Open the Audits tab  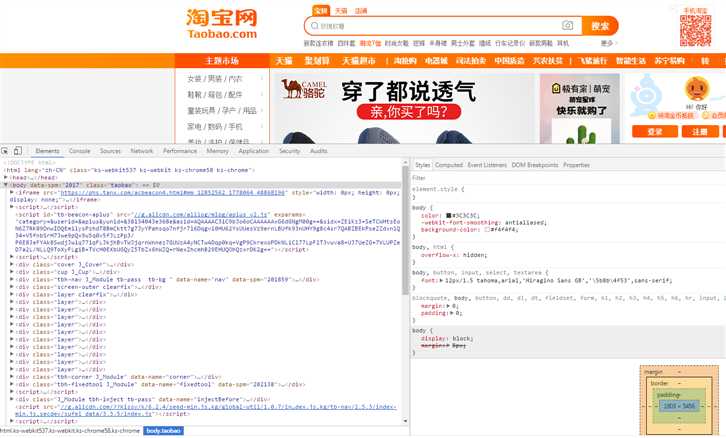pos(319,151)
